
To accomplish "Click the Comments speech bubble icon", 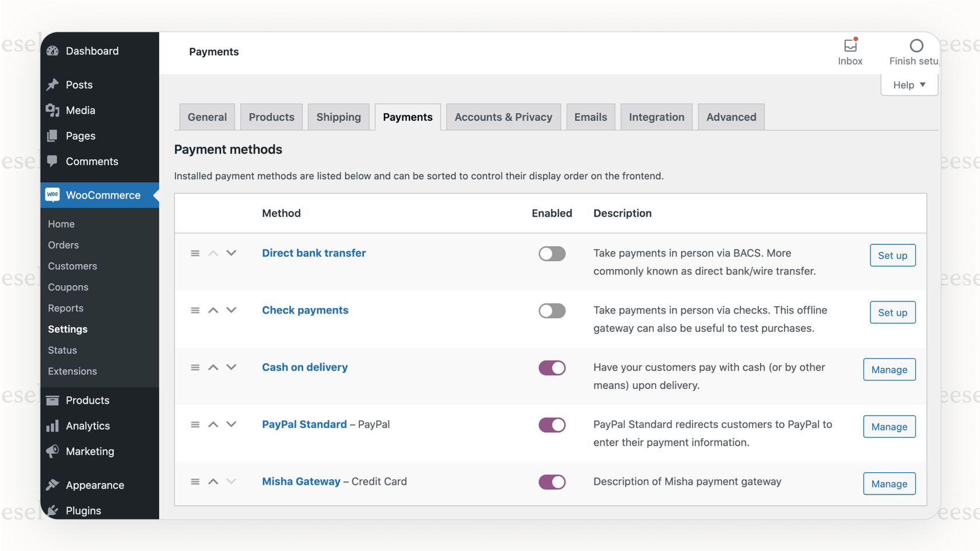I will pyautogui.click(x=52, y=162).
